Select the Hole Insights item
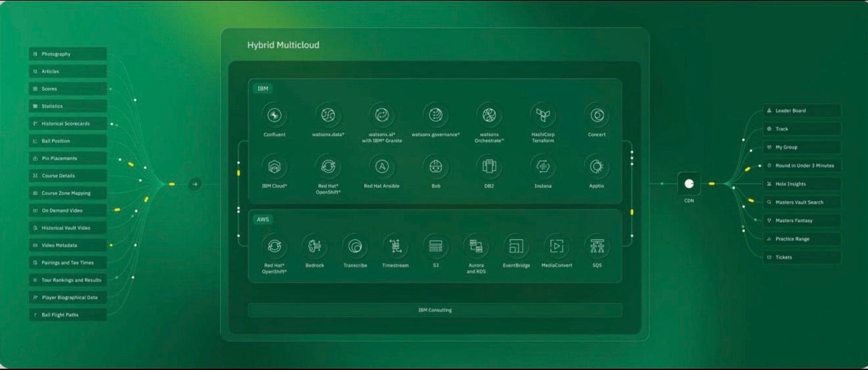Image resolution: width=868 pixels, height=370 pixels. [802, 184]
